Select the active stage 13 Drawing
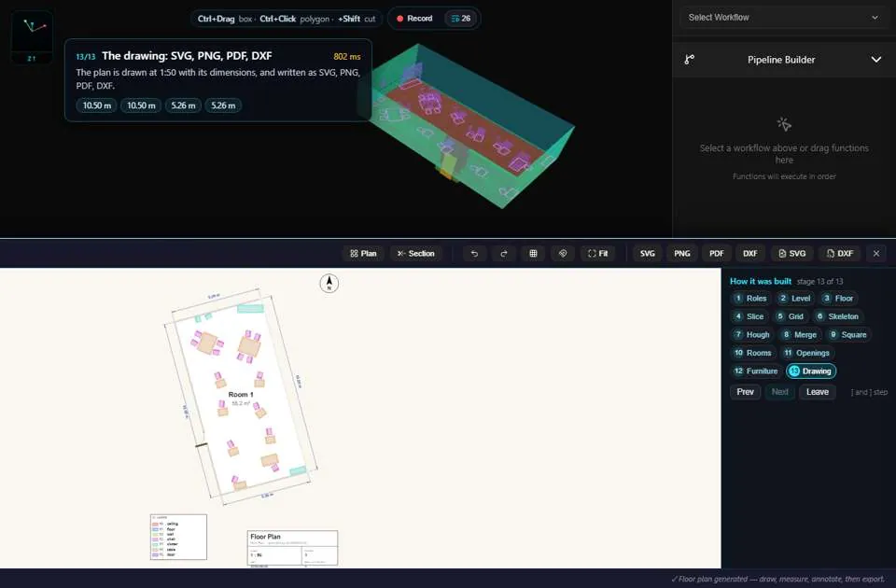 click(x=811, y=371)
